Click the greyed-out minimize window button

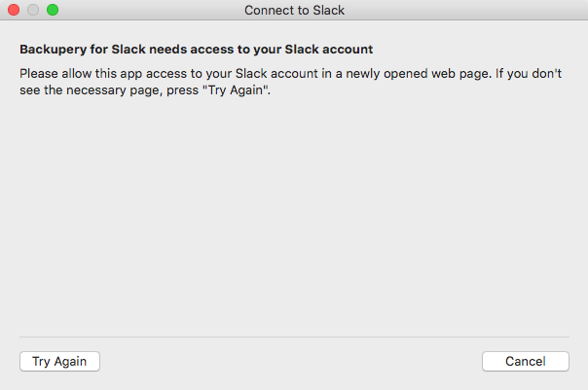[x=33, y=11]
